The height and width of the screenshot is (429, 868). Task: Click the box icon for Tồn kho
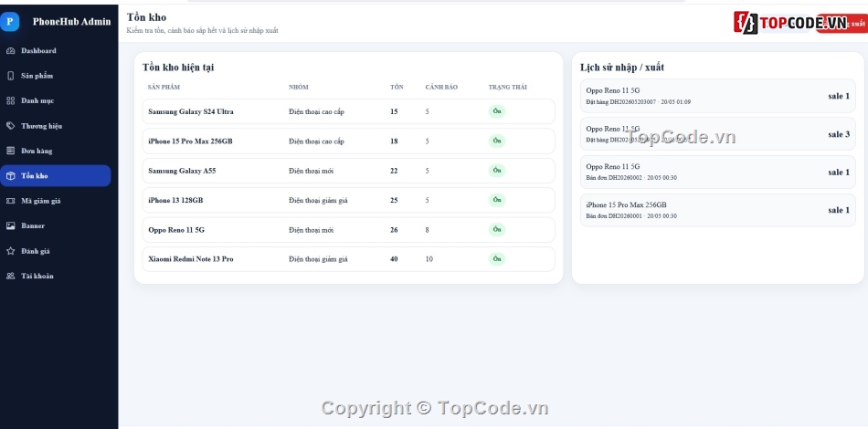[x=11, y=176]
